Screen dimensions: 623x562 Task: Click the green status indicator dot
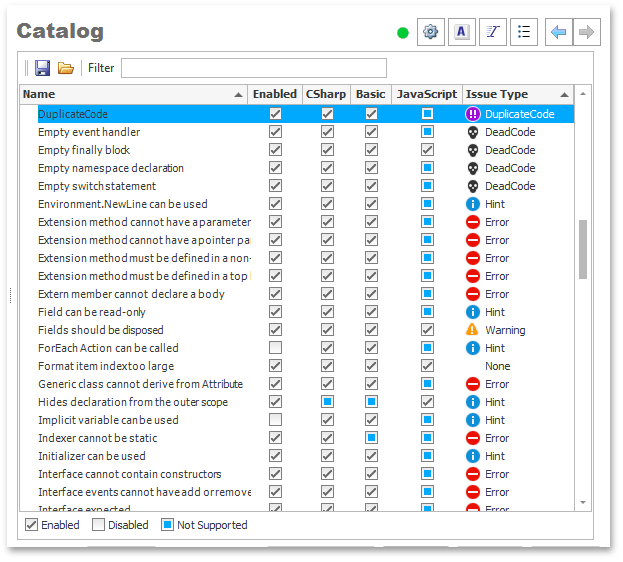coord(402,33)
